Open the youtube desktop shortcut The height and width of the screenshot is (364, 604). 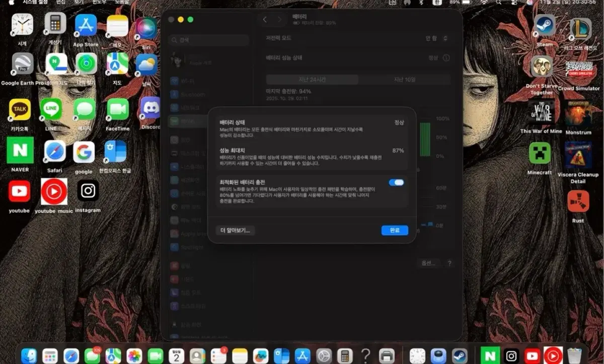click(x=19, y=192)
